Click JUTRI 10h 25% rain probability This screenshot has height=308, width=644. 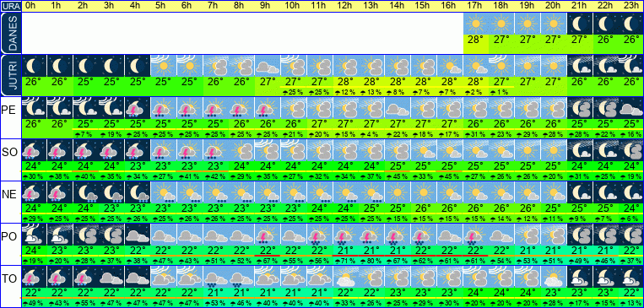(294, 93)
